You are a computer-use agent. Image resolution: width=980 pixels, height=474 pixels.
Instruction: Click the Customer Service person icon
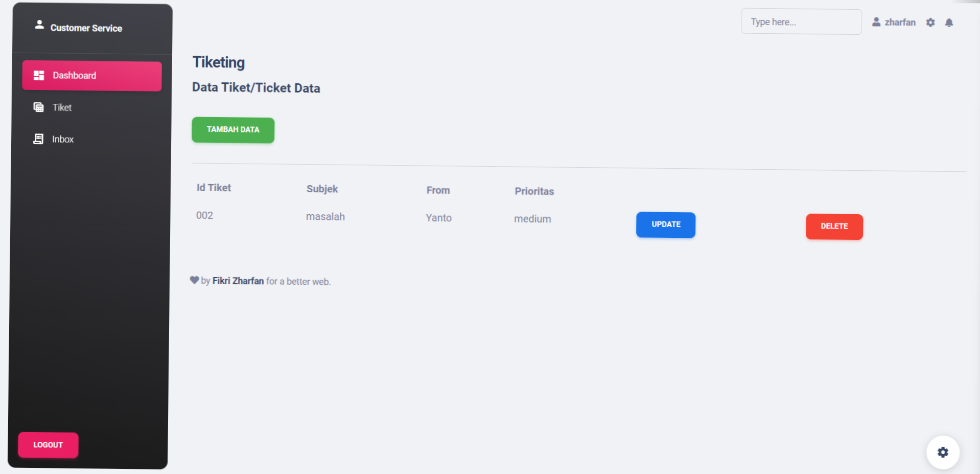pos(39,25)
